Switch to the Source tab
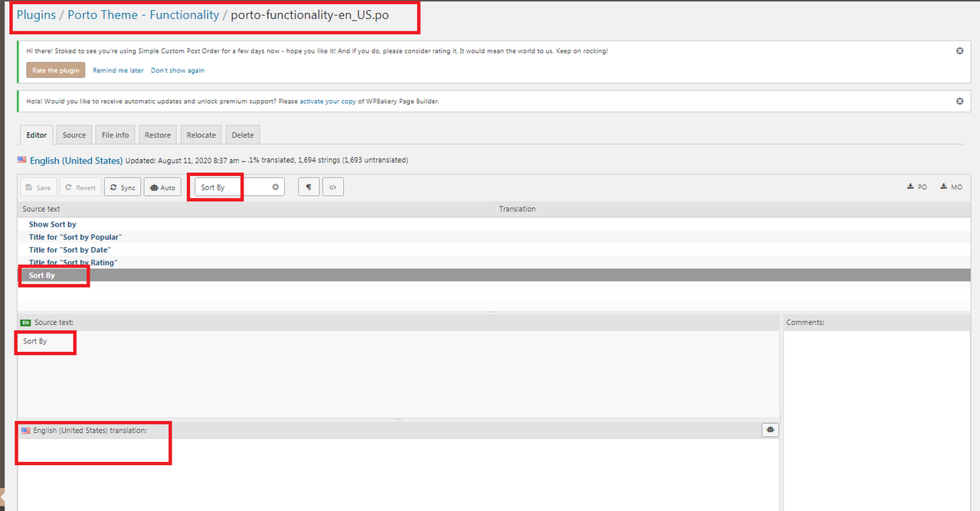The height and width of the screenshot is (511, 980). pyautogui.click(x=74, y=135)
